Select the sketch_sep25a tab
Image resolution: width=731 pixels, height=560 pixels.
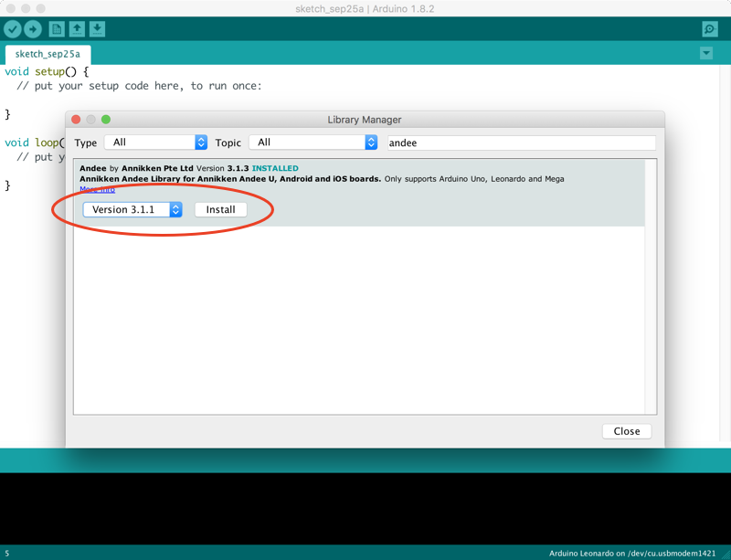(x=48, y=54)
